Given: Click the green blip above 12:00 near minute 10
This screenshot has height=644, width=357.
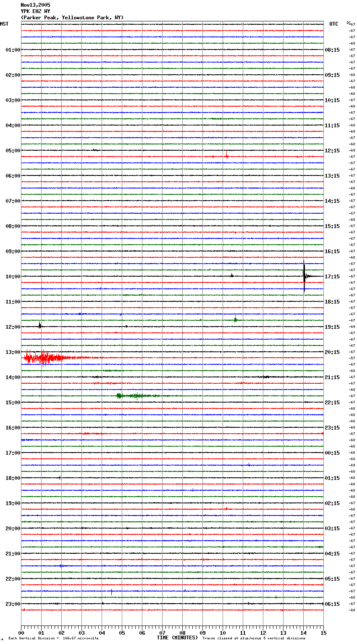Looking at the screenshot, I should coord(235,319).
